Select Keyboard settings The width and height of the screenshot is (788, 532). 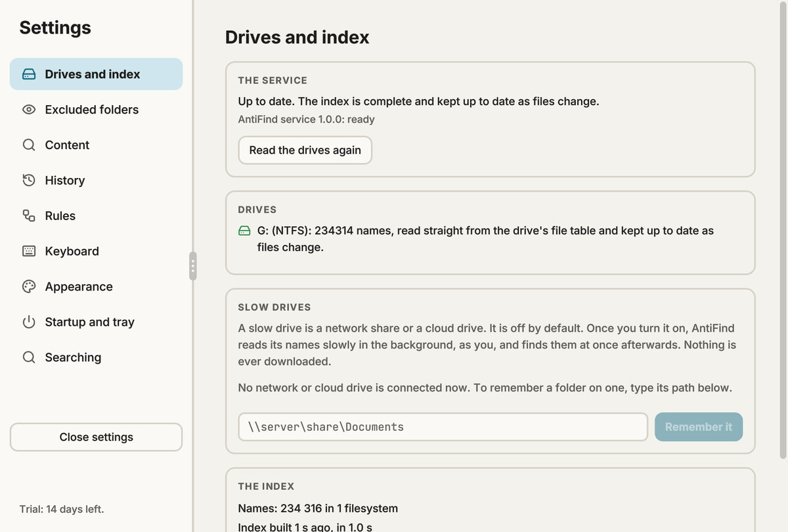96,251
